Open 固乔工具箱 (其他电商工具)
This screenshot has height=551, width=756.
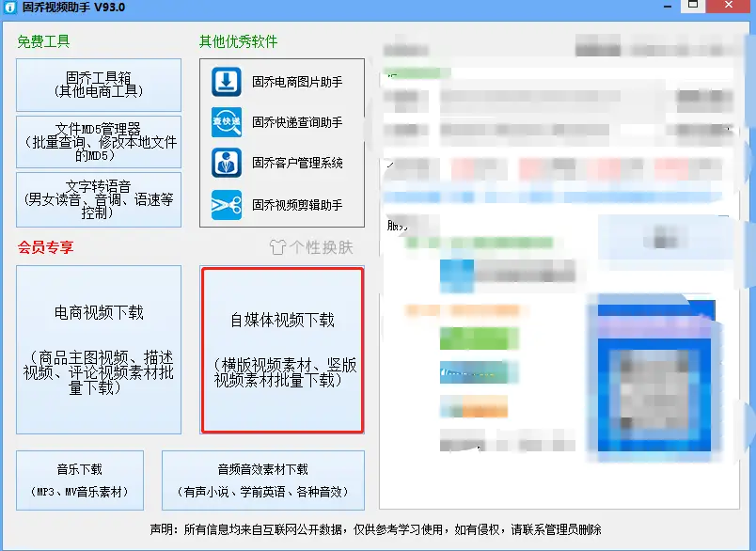click(99, 85)
